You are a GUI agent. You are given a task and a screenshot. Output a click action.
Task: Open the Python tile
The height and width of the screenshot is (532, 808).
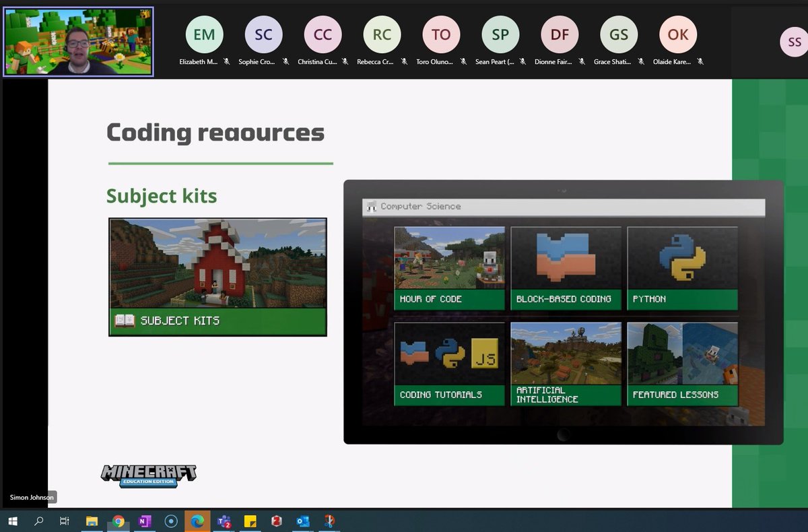[682, 268]
